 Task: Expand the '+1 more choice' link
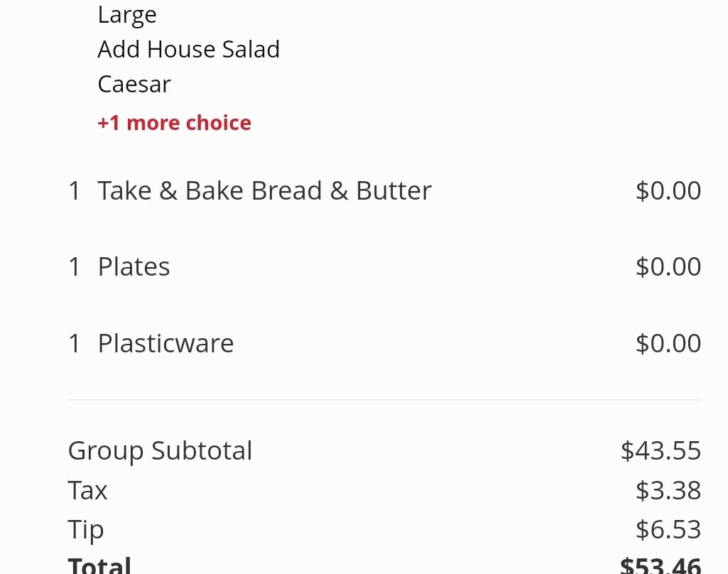174,123
